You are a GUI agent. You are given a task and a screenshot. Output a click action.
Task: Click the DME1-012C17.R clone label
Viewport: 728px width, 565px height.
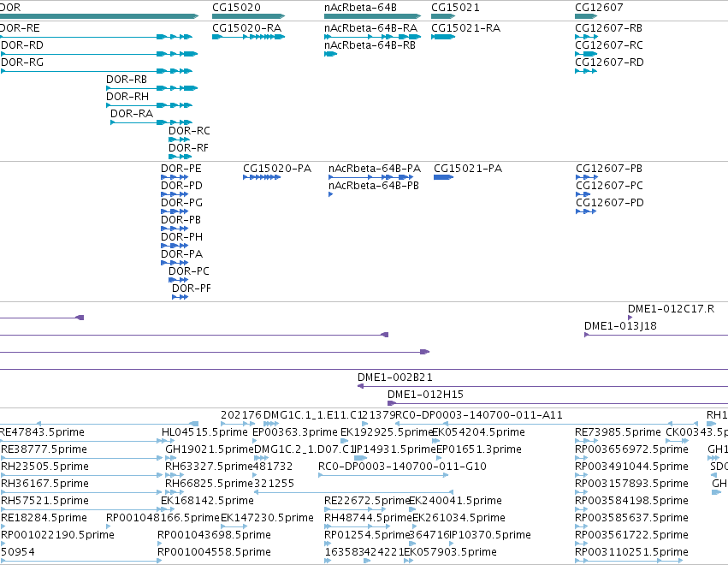(671, 309)
